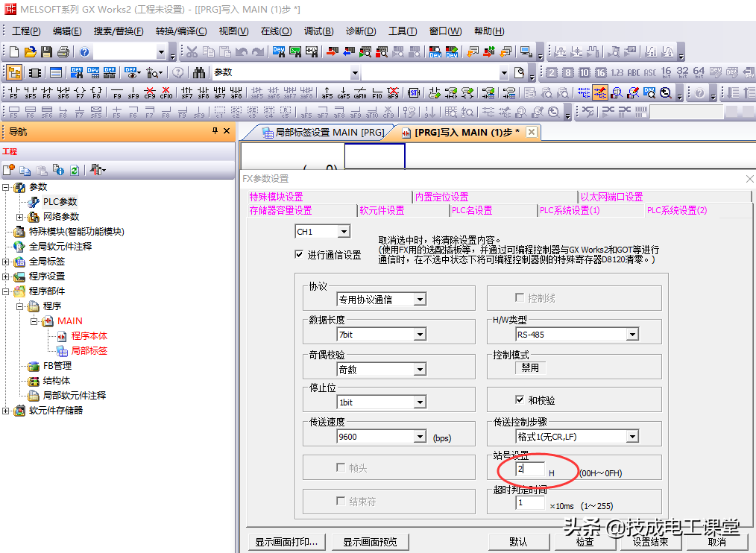Switch to PLC系统设置(1) tab
756x553 pixels.
point(570,210)
